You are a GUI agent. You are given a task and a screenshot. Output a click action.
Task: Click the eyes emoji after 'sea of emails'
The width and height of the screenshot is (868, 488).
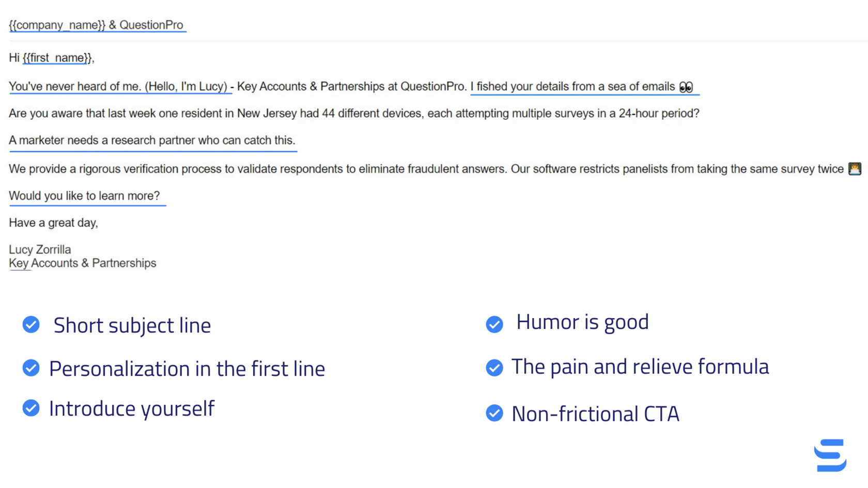(x=686, y=87)
